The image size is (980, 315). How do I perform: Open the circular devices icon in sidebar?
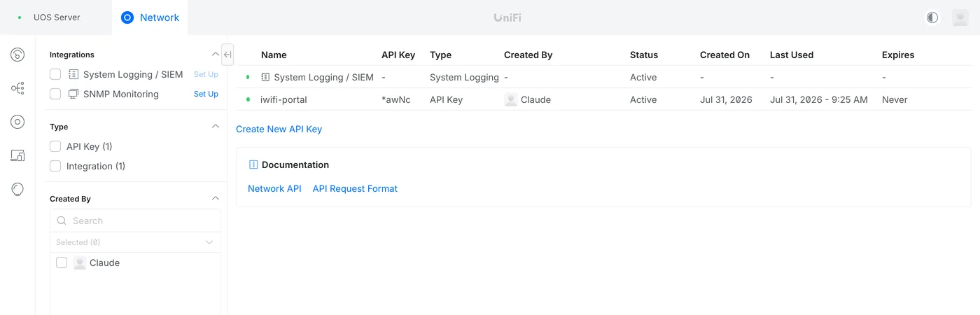click(17, 122)
